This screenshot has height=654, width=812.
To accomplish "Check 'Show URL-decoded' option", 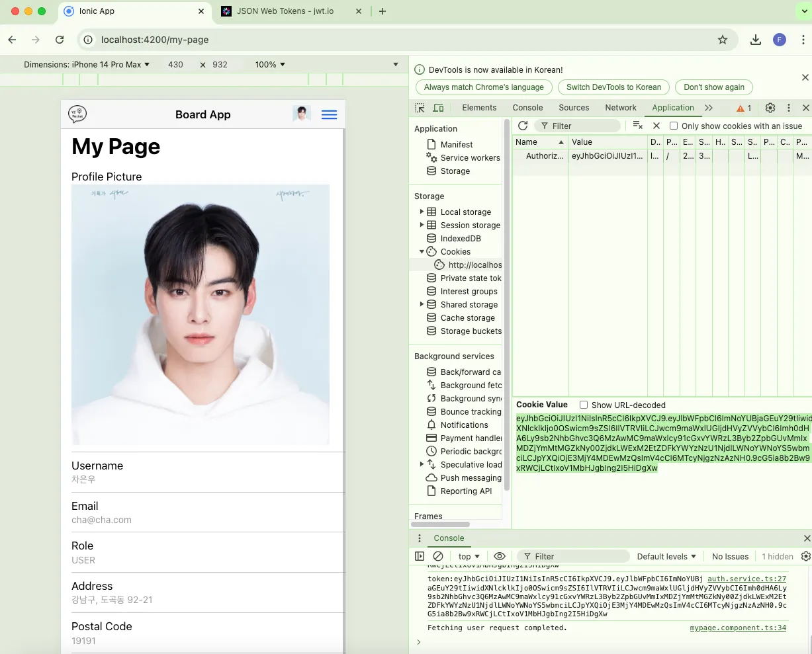I will click(x=584, y=405).
